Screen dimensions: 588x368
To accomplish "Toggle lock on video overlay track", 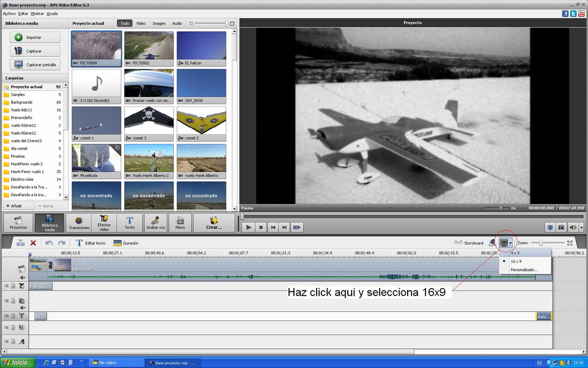I will coord(13,301).
